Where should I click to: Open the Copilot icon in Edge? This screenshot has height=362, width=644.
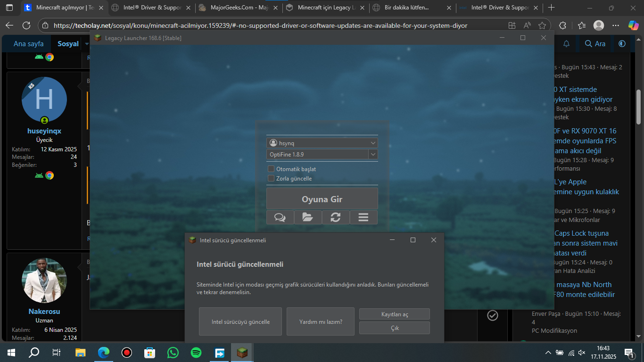(633, 25)
